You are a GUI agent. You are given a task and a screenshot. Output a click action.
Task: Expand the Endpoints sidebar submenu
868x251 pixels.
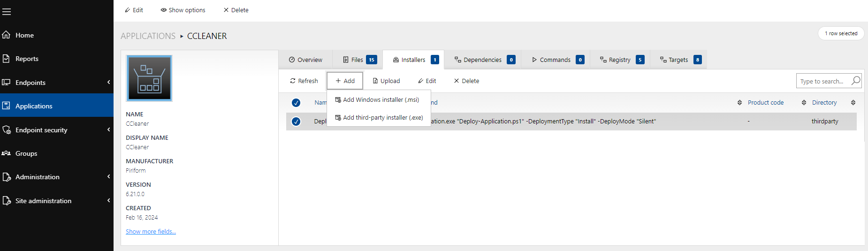click(x=108, y=83)
